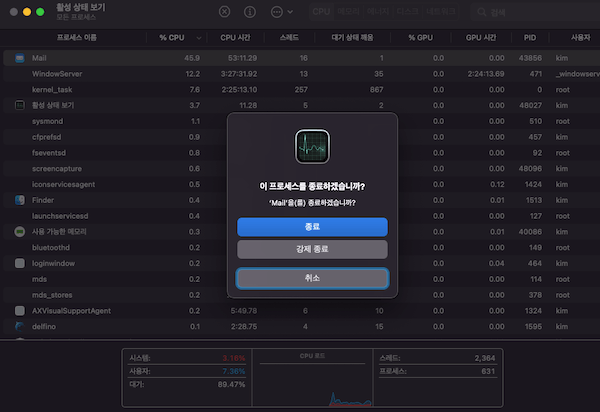Switch to the CPU tab
600x412 pixels.
pyautogui.click(x=321, y=12)
